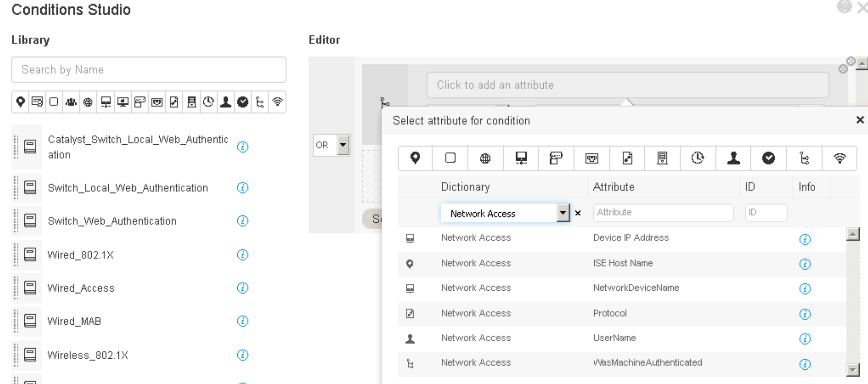Filter Library by people group icon
Viewport: 868px width, 384px height.
point(71,102)
